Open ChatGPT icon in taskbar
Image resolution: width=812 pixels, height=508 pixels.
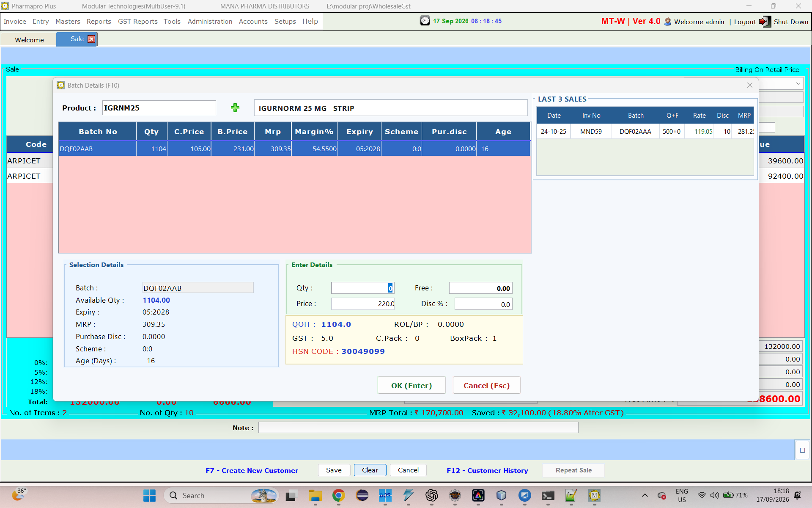pyautogui.click(x=431, y=495)
